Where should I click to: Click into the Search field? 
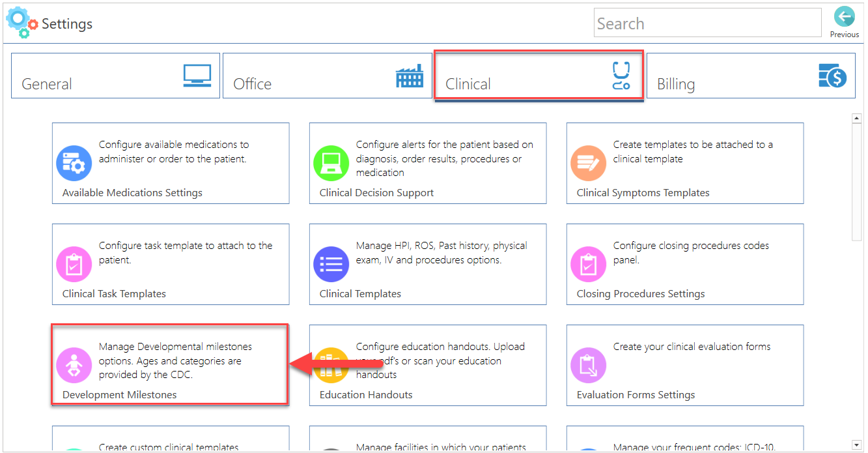point(708,23)
